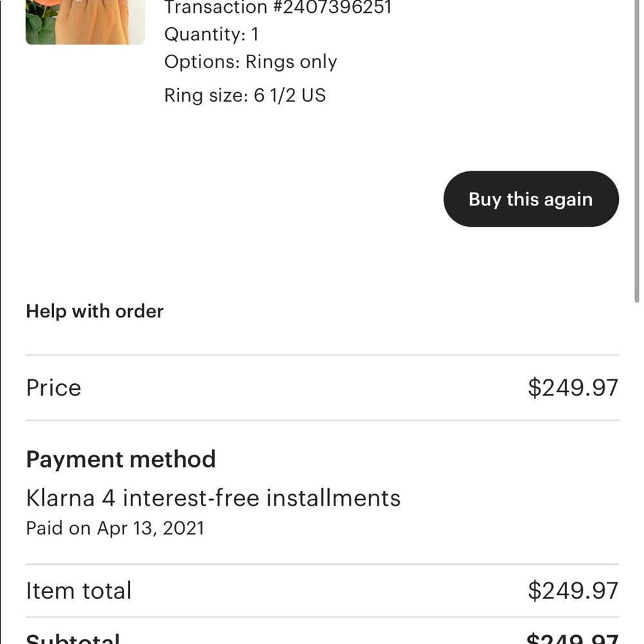Select the Quantity: 1 line
Screen dimensions: 644x644
point(211,34)
